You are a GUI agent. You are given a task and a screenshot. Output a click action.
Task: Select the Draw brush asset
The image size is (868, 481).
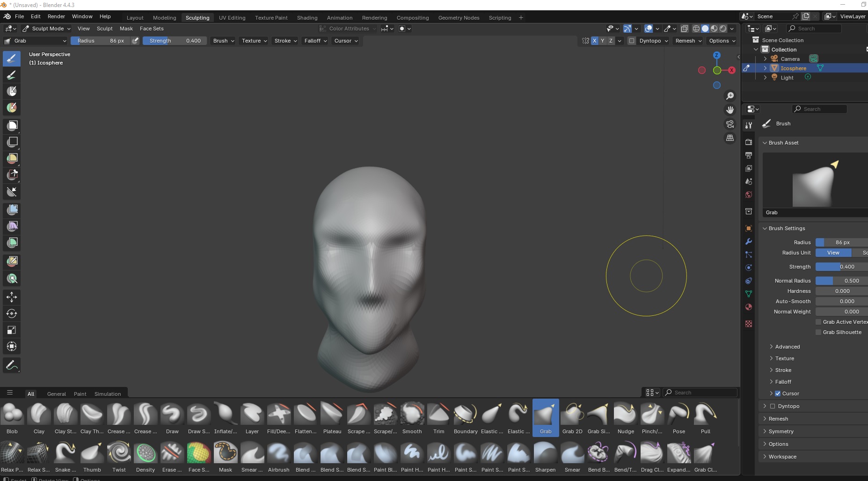coord(172,418)
